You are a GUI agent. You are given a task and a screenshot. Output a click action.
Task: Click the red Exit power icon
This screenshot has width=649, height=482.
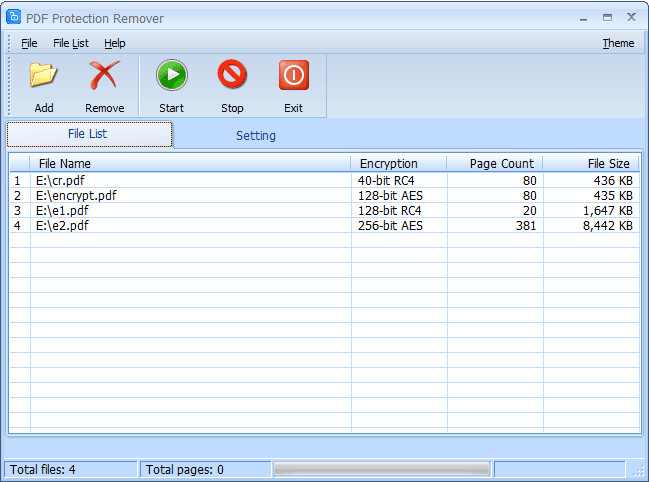(x=293, y=75)
